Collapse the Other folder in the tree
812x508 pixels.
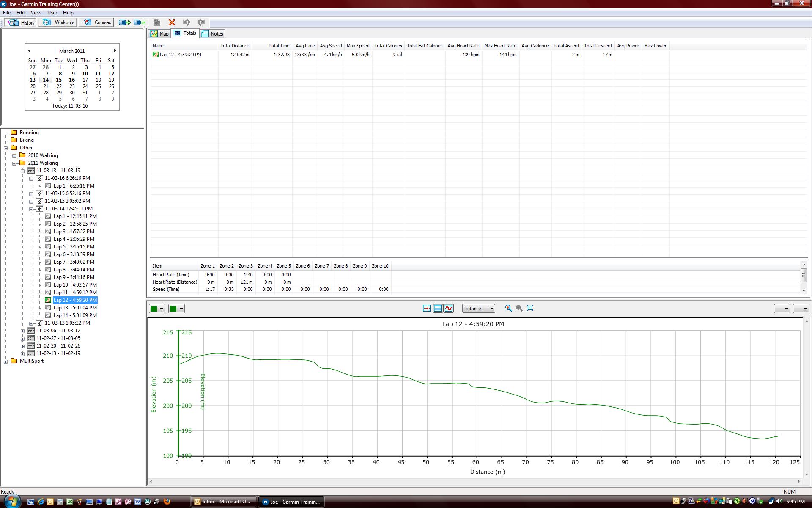6,148
